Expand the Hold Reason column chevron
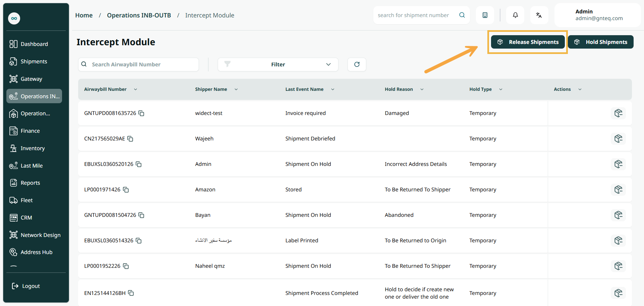Screen dimensions: 644x306 422,89
